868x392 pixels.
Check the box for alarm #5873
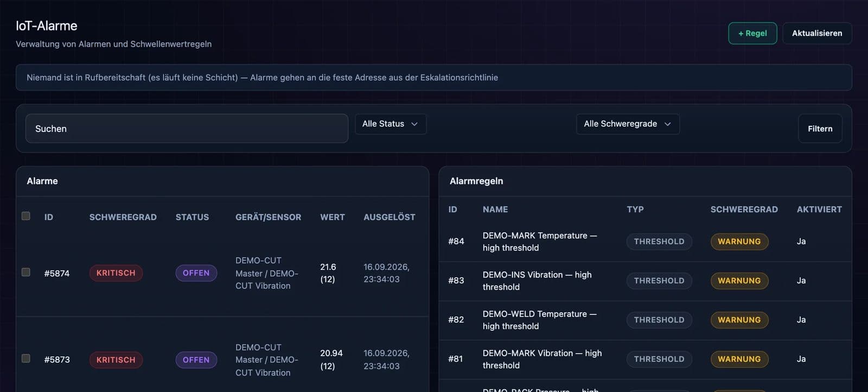pos(25,358)
